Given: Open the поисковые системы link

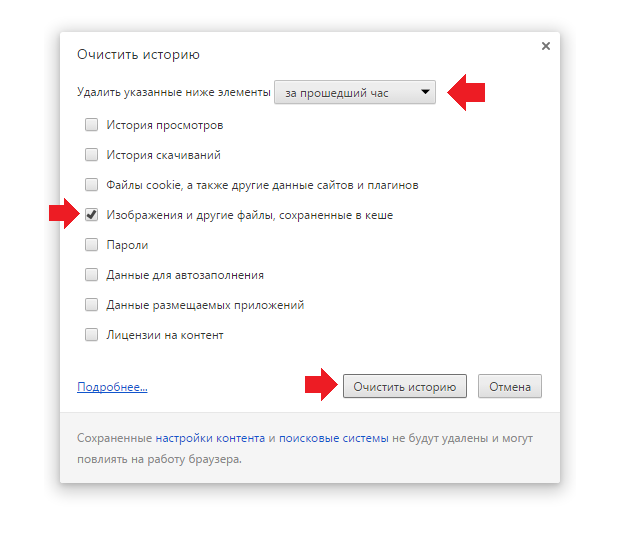Looking at the screenshot, I should point(334,439).
